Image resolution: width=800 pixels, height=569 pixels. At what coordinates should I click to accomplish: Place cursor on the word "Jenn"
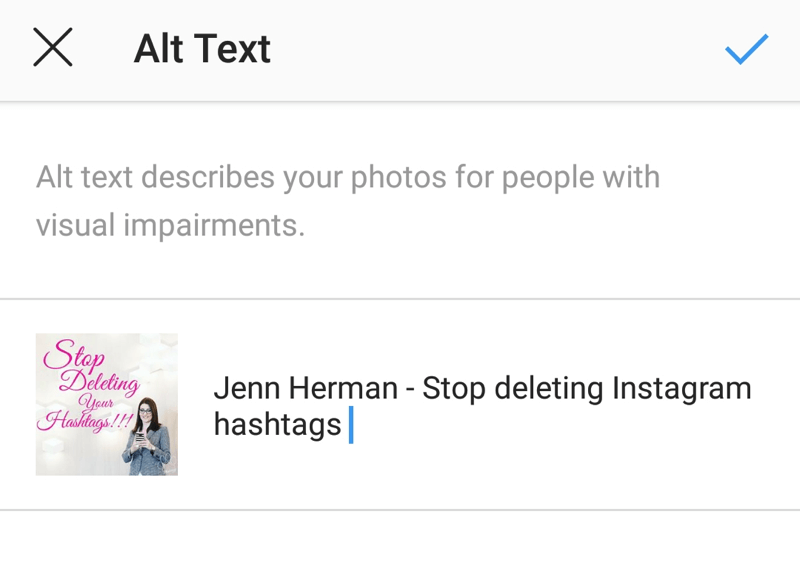(246, 388)
